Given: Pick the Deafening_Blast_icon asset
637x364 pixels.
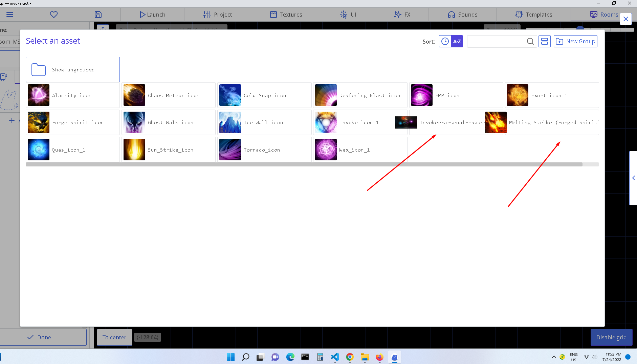Looking at the screenshot, I should 360,95.
